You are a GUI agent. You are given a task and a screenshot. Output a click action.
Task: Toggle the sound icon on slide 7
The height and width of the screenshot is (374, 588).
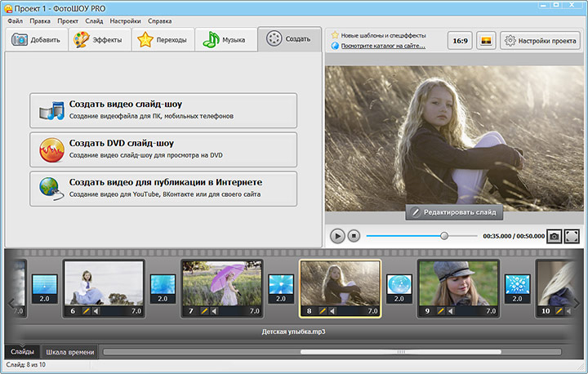(214, 311)
